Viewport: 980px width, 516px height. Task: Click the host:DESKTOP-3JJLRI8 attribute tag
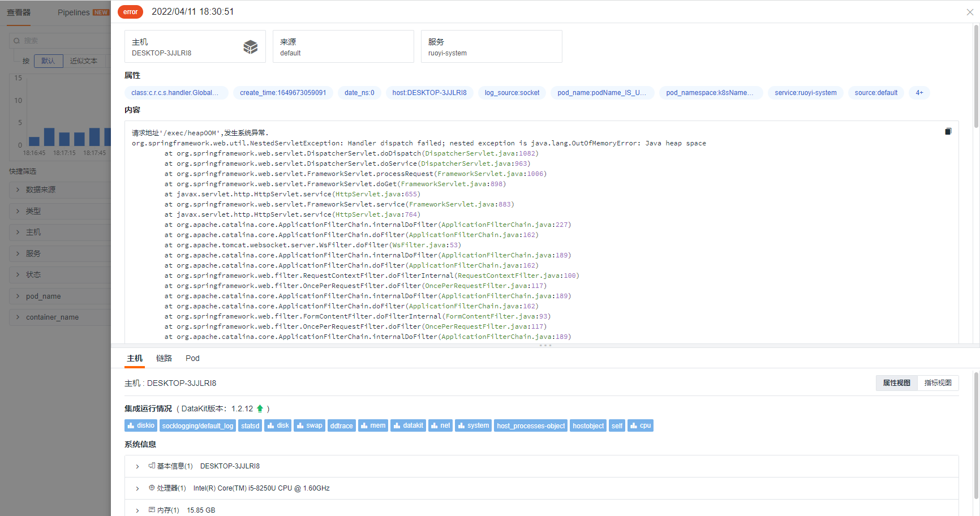tap(429, 93)
